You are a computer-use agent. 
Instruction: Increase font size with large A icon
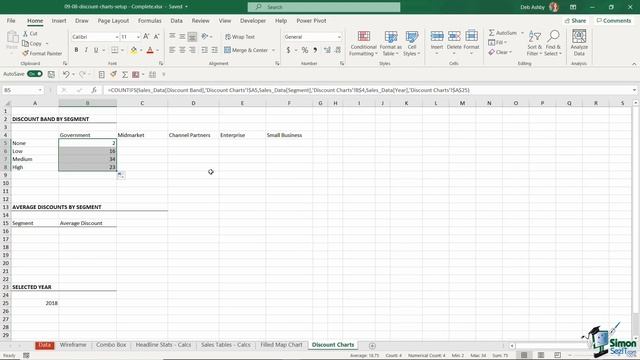tap(146, 37)
